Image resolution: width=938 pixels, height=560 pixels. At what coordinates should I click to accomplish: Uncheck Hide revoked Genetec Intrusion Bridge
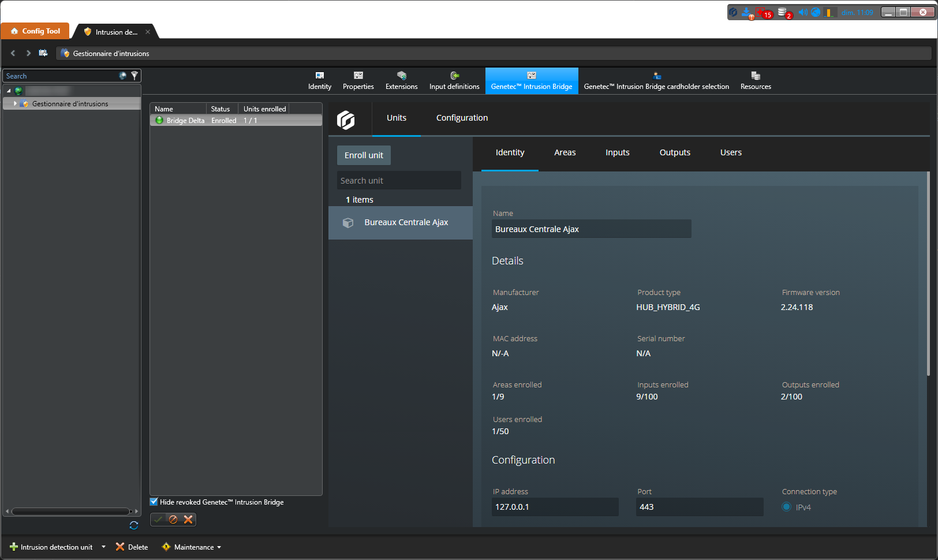154,502
